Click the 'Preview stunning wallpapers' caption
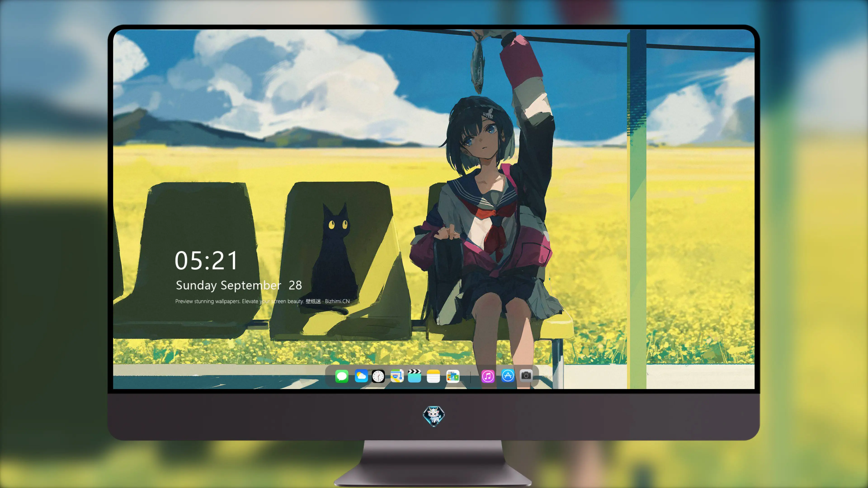The width and height of the screenshot is (868, 488). (262, 301)
